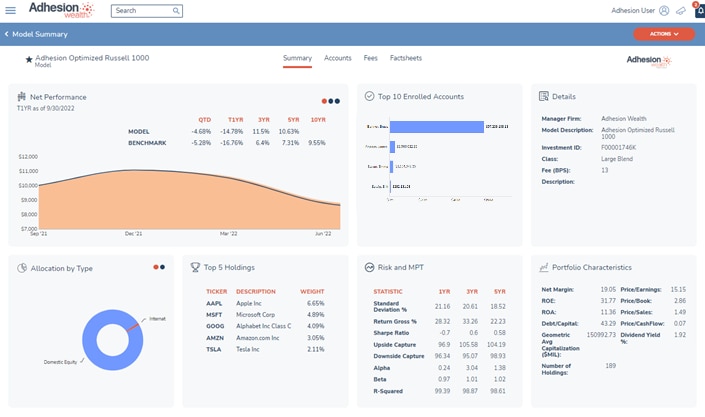Viewport: 705px width, 417px height.
Task: Click the Adhesion User name label
Action: click(633, 10)
